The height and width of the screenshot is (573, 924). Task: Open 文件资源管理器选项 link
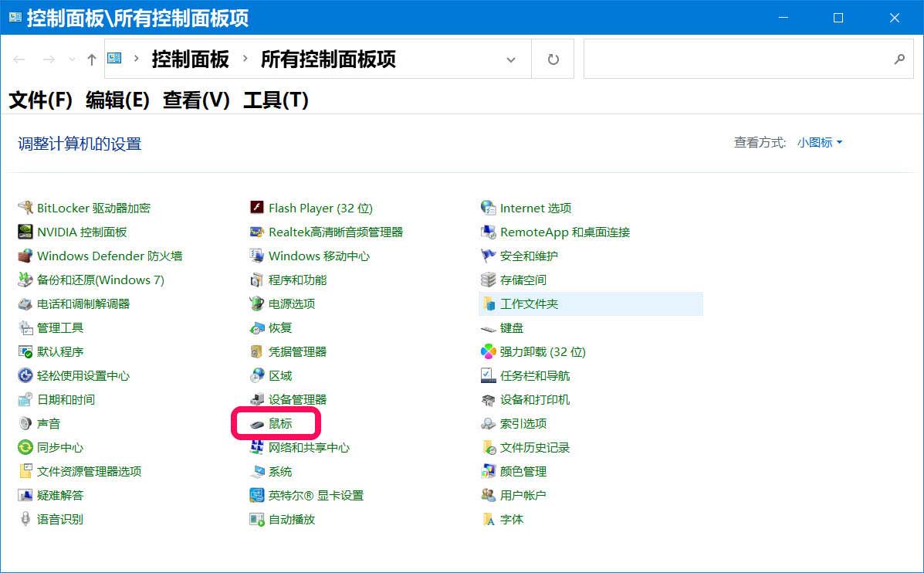click(89, 472)
